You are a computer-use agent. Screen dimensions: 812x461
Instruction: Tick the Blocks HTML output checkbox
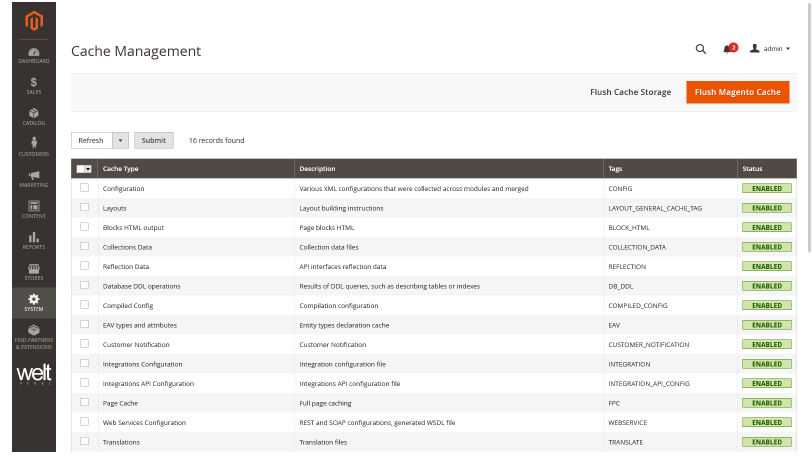click(x=84, y=226)
